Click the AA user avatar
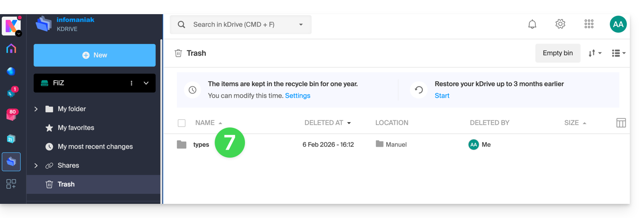Image resolution: width=644 pixels, height=218 pixels. click(618, 25)
